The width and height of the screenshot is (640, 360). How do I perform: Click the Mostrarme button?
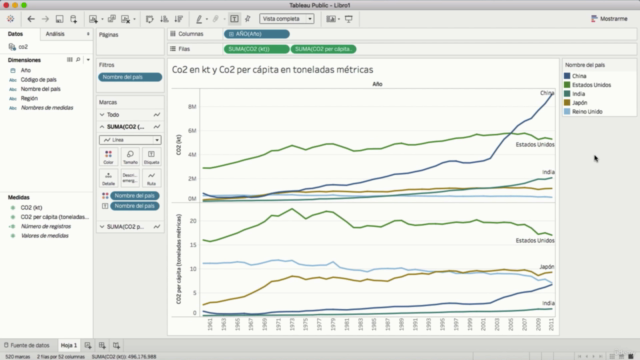pos(609,19)
